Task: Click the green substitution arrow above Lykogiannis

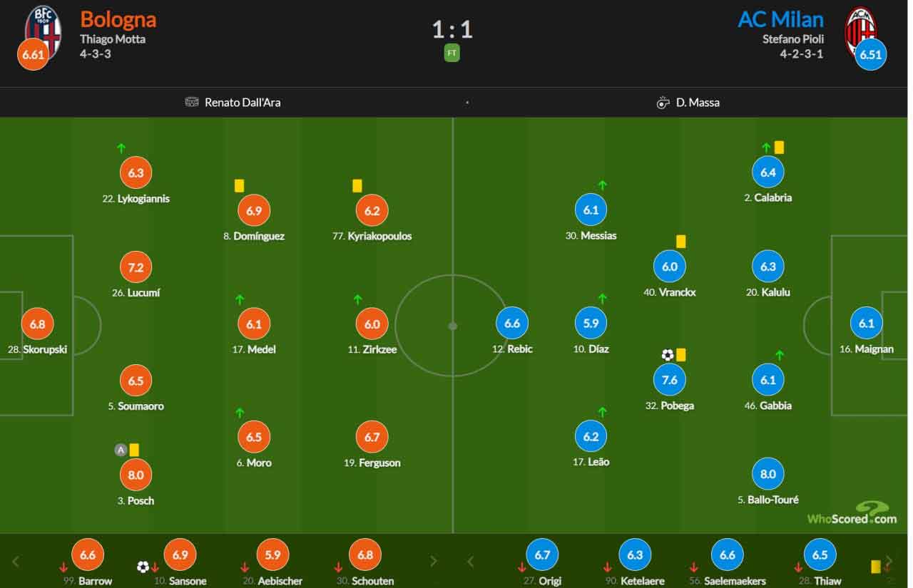Action: [121, 148]
